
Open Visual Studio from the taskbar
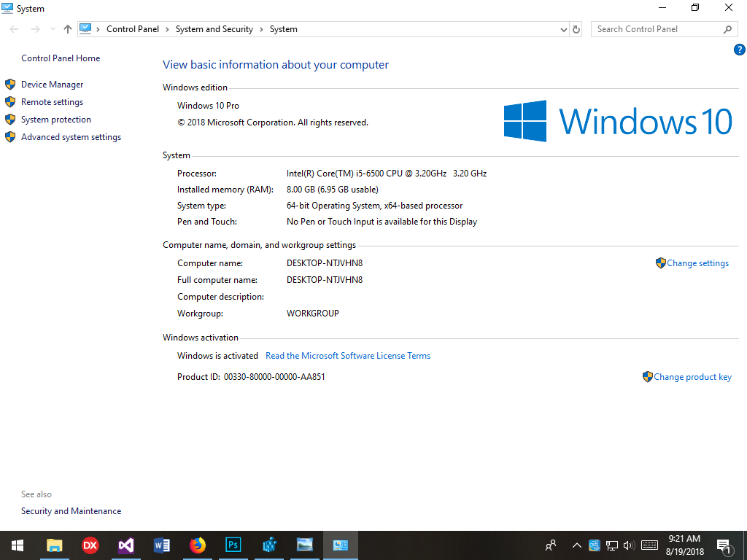(125, 545)
